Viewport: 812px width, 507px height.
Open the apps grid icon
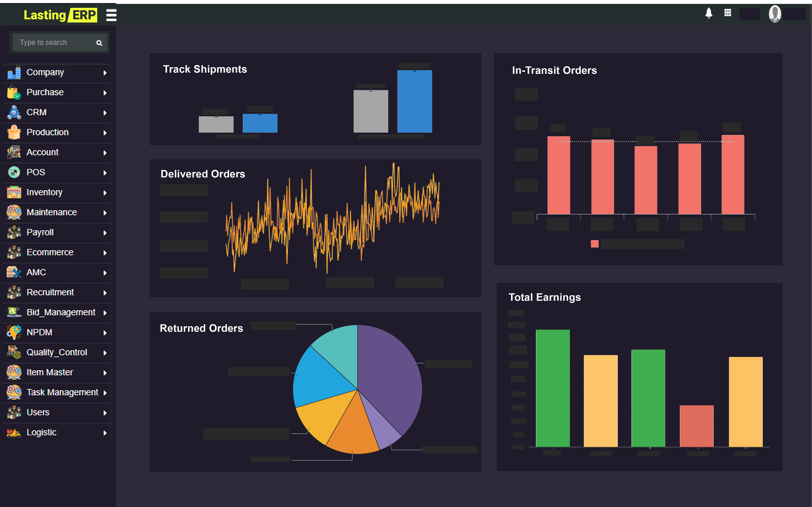[727, 13]
